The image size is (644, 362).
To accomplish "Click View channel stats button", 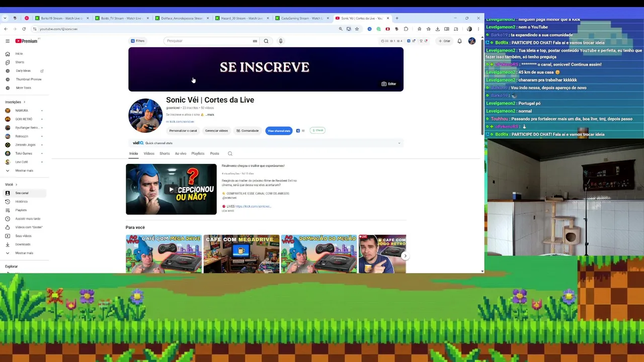I will [x=279, y=131].
